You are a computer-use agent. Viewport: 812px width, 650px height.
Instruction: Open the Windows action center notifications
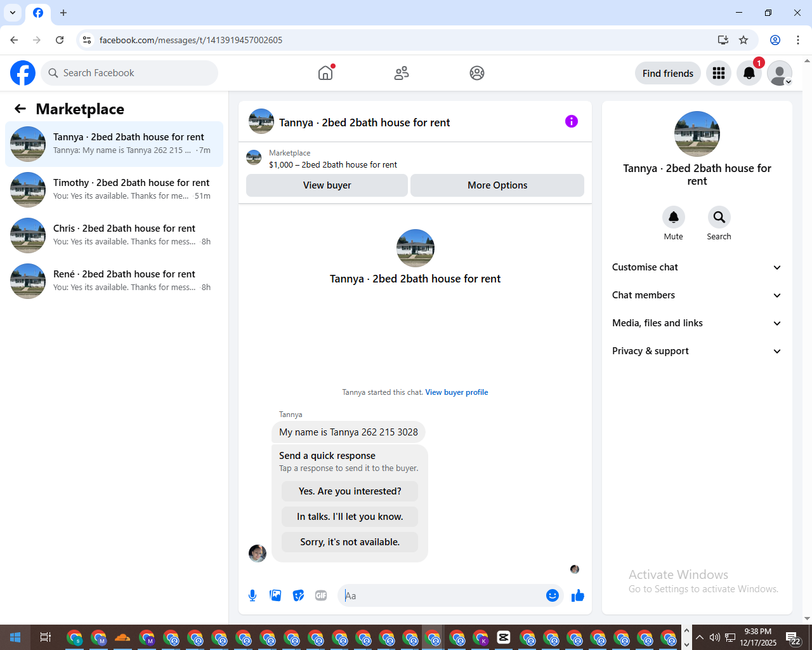(x=792, y=637)
